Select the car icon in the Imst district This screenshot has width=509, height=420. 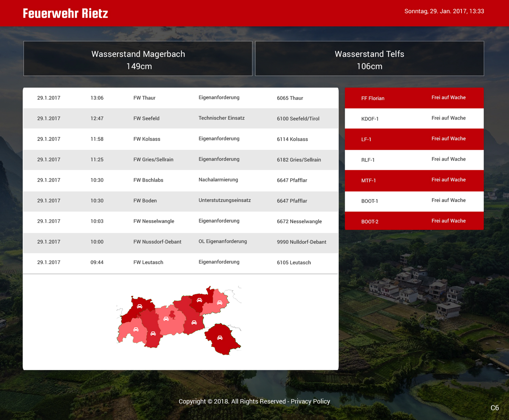click(153, 334)
